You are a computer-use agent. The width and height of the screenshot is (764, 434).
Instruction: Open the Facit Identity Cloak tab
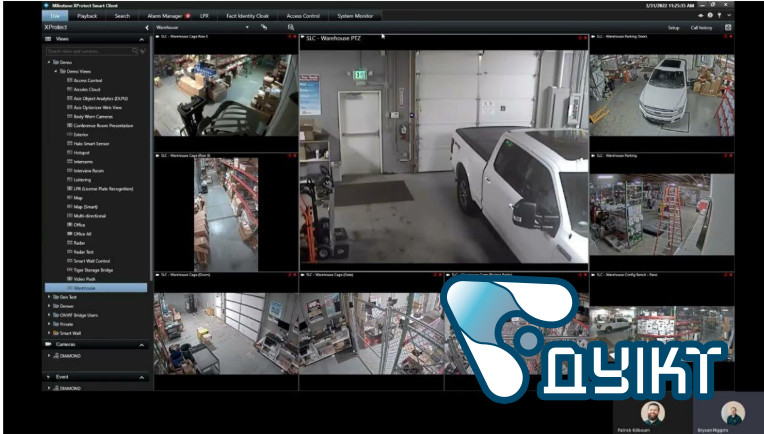(248, 16)
